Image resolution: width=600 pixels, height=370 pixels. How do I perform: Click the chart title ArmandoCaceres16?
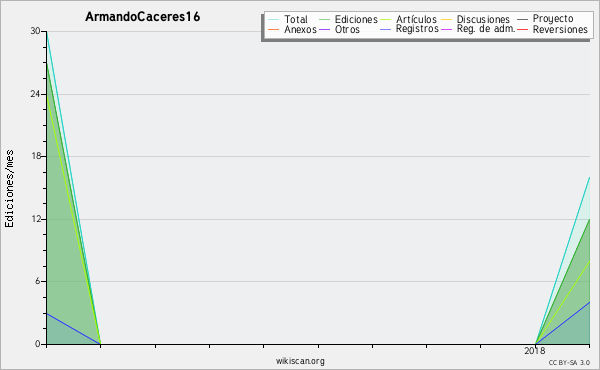click(142, 17)
